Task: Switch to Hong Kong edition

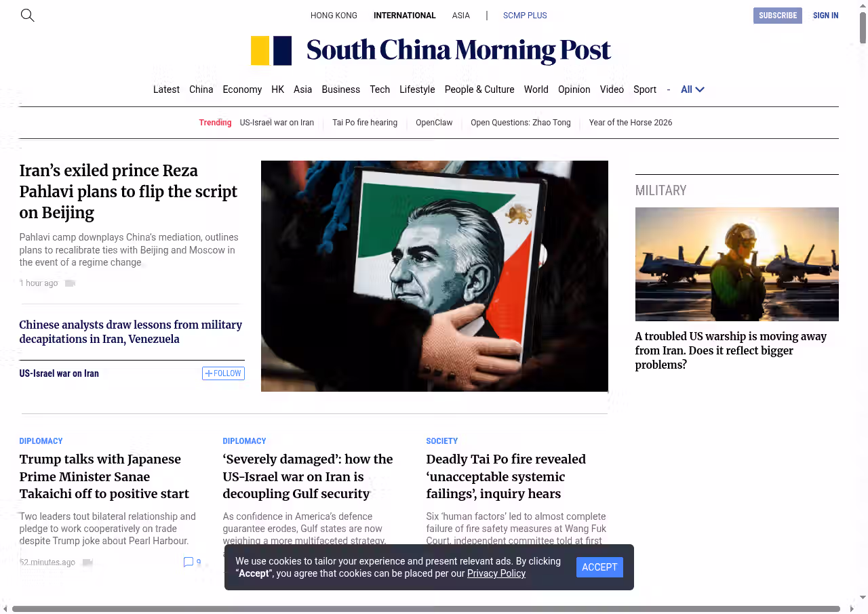Action: tap(334, 16)
